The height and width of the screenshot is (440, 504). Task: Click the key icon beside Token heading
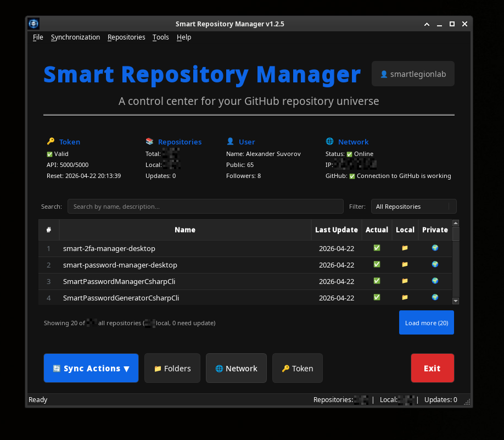coord(51,141)
